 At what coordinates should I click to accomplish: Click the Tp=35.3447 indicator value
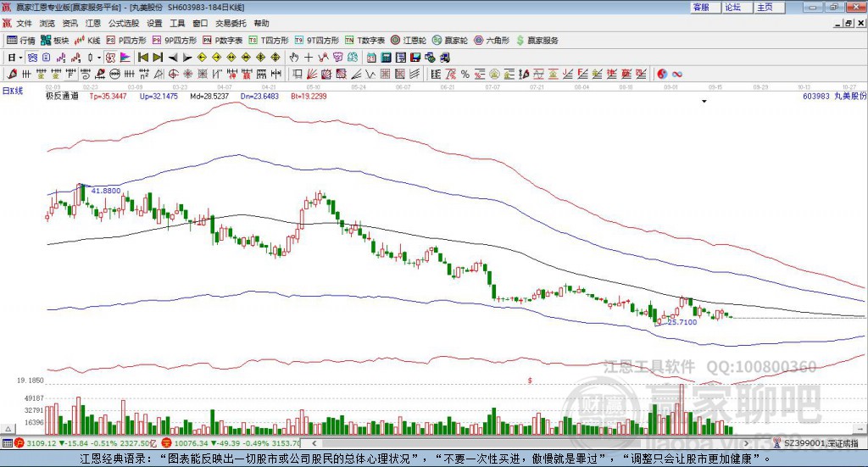click(108, 97)
